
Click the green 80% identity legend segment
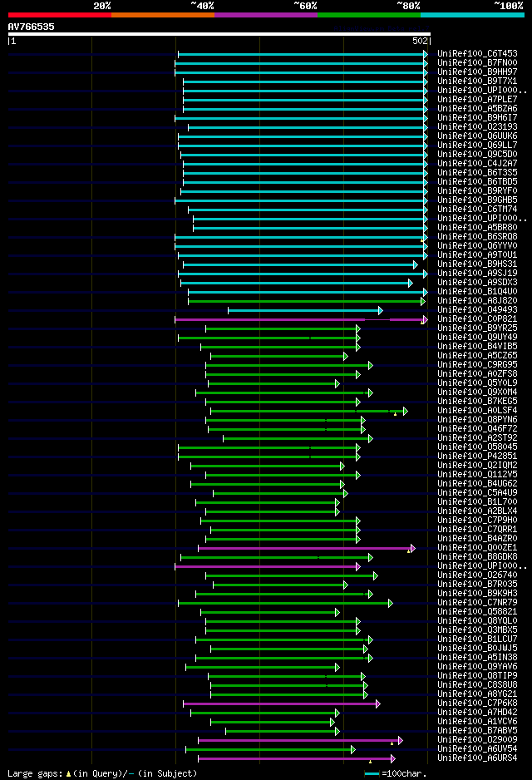coord(369,15)
